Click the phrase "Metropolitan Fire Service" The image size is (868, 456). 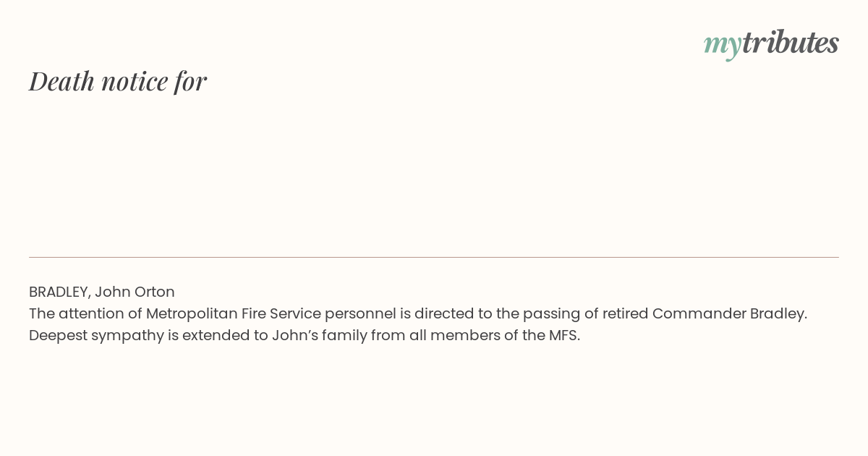(x=233, y=313)
